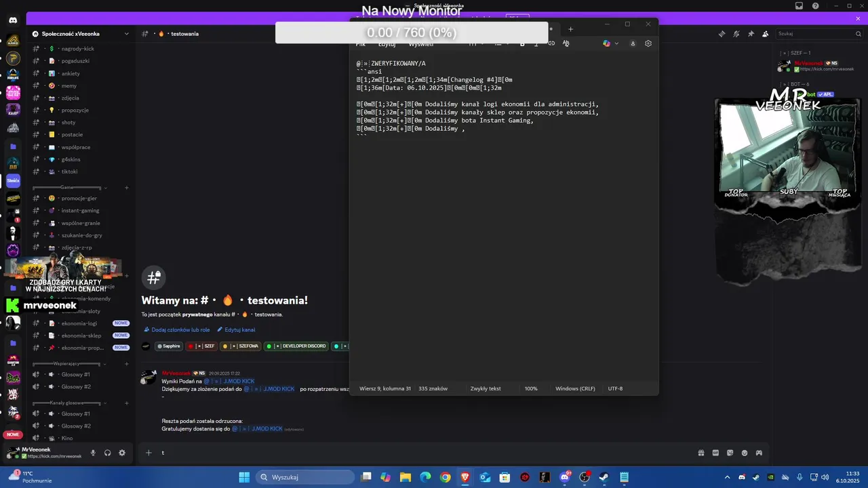Toggle notification settings bell in channel header
The height and width of the screenshot is (488, 868).
point(736,34)
